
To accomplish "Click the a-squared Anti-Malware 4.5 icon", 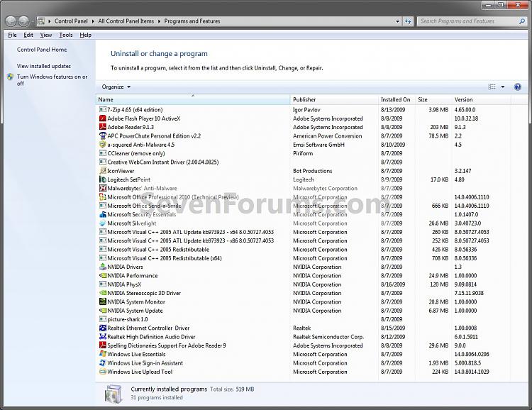I will (102, 145).
